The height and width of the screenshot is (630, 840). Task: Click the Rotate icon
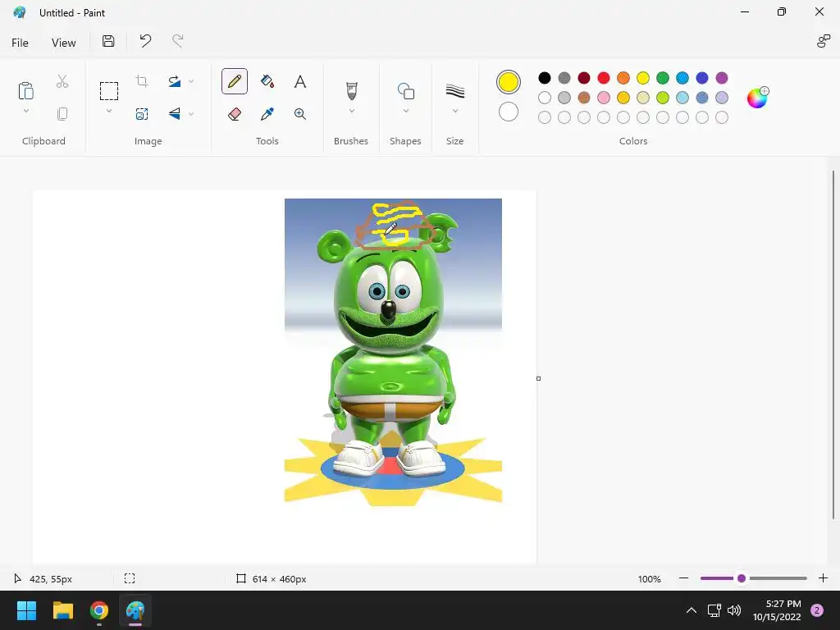(175, 81)
